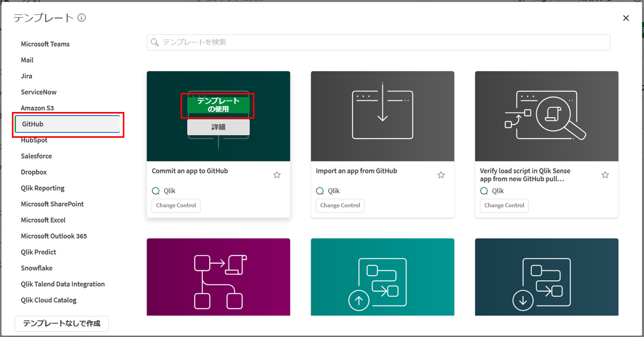Click the magnifier icon in the search bar
The height and width of the screenshot is (337, 644).
154,42
